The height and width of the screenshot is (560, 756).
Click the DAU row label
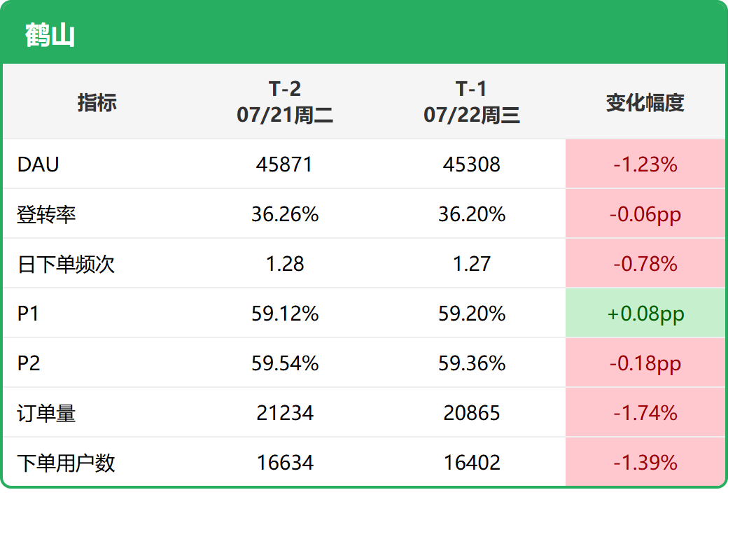click(38, 164)
